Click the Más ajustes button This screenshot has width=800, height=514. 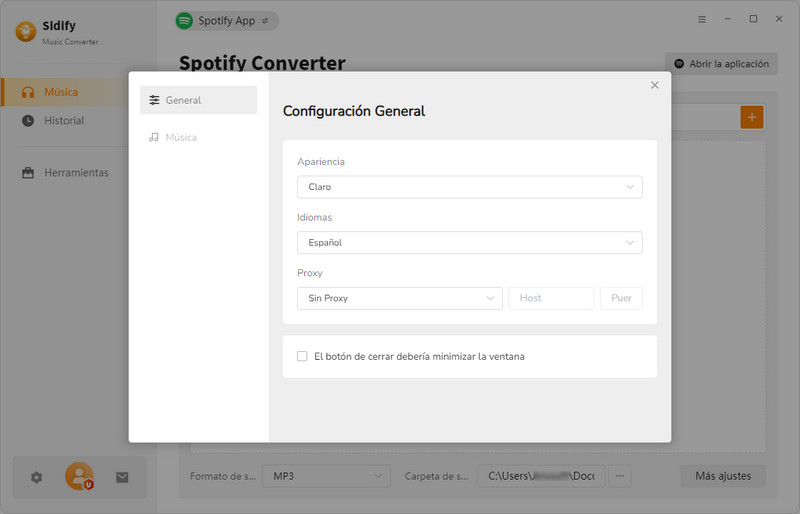point(723,476)
